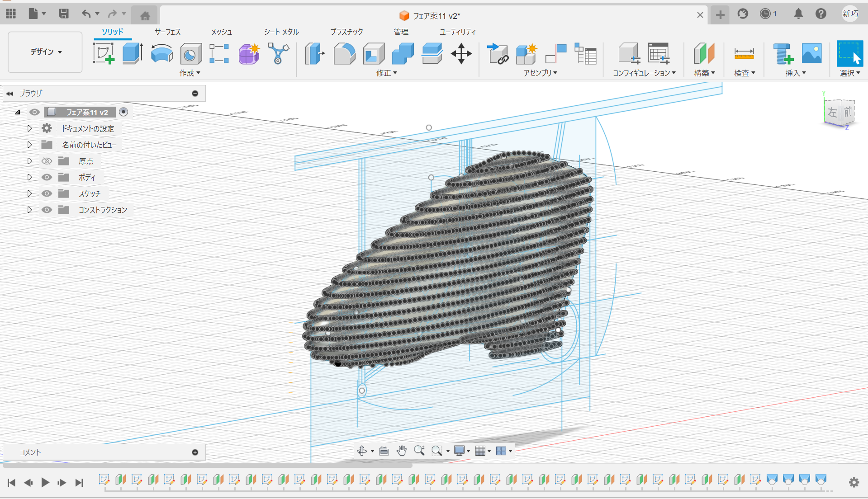868x499 pixels.
Task: Expand the 作成 dropdown menu
Action: pos(190,73)
